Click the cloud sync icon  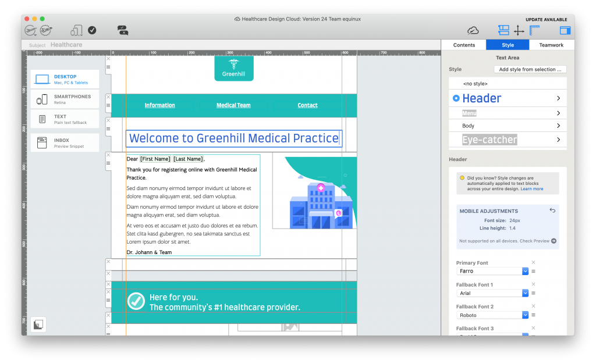pyautogui.click(x=473, y=30)
